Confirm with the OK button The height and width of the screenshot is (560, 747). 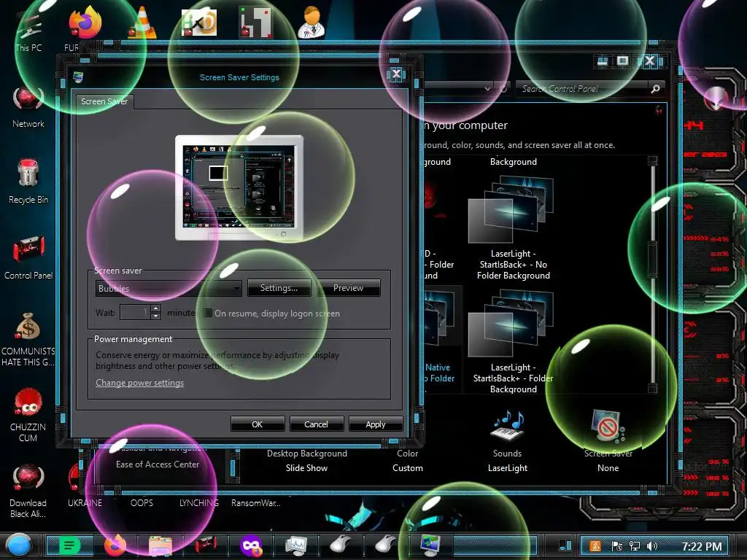258,424
